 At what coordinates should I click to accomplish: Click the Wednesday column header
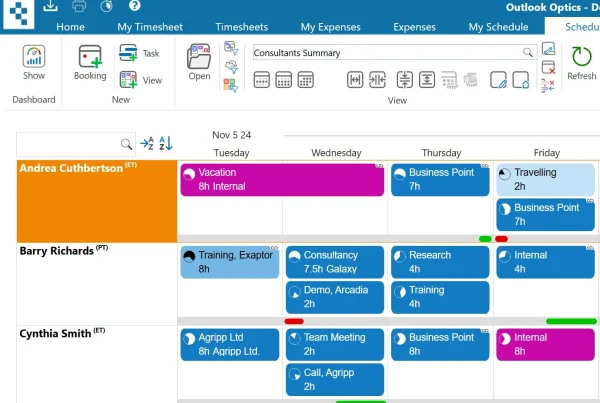pos(336,153)
